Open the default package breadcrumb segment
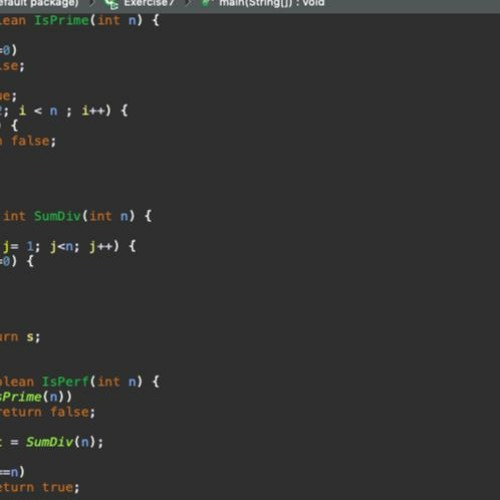Viewport: 500px width, 500px height. [39, 3]
